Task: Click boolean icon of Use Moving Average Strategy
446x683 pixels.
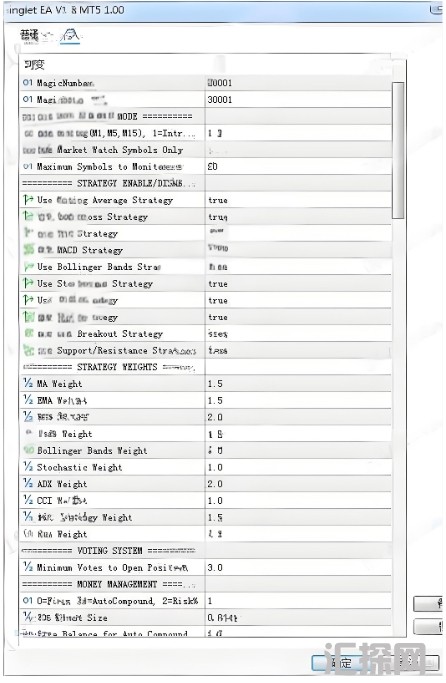Action: tap(28, 199)
